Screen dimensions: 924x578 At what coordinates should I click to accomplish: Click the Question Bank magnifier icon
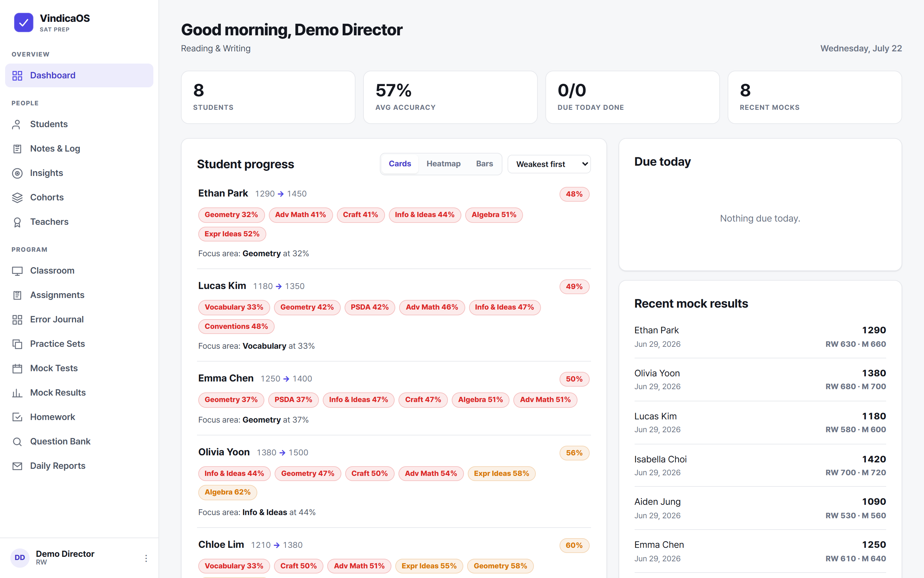(17, 442)
